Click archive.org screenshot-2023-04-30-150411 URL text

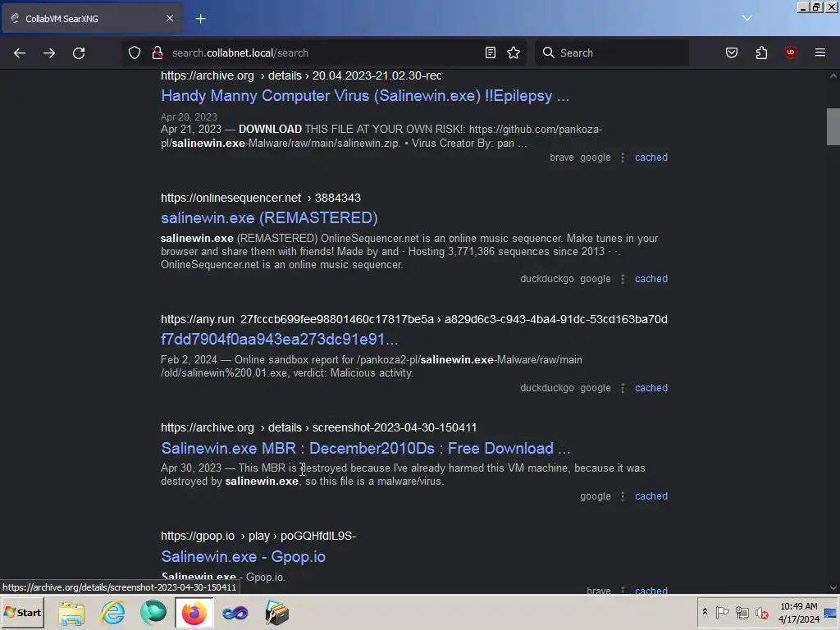pos(319,428)
